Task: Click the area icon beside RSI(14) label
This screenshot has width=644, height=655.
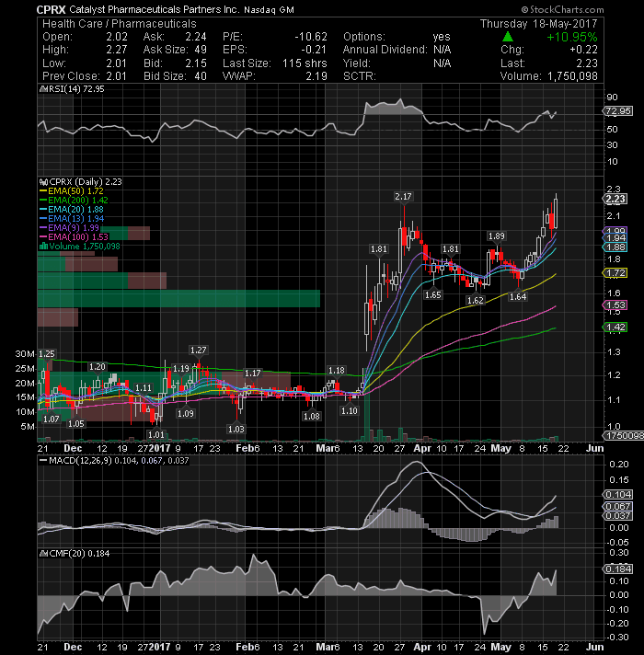Action: 43,89
